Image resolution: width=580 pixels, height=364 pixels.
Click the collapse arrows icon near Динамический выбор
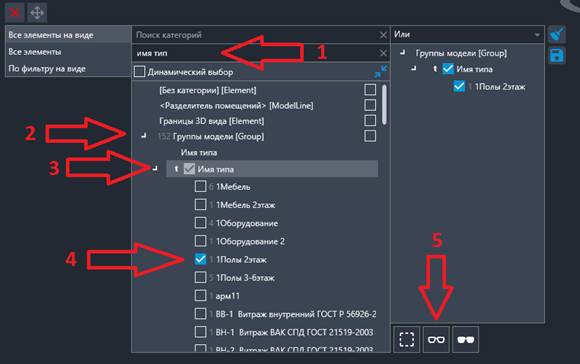[x=381, y=71]
